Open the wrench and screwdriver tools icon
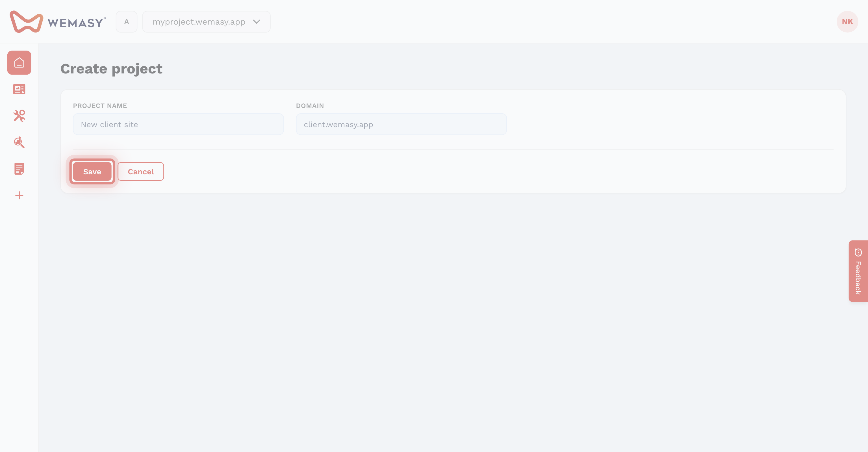Viewport: 868px width, 452px height. pyautogui.click(x=19, y=116)
